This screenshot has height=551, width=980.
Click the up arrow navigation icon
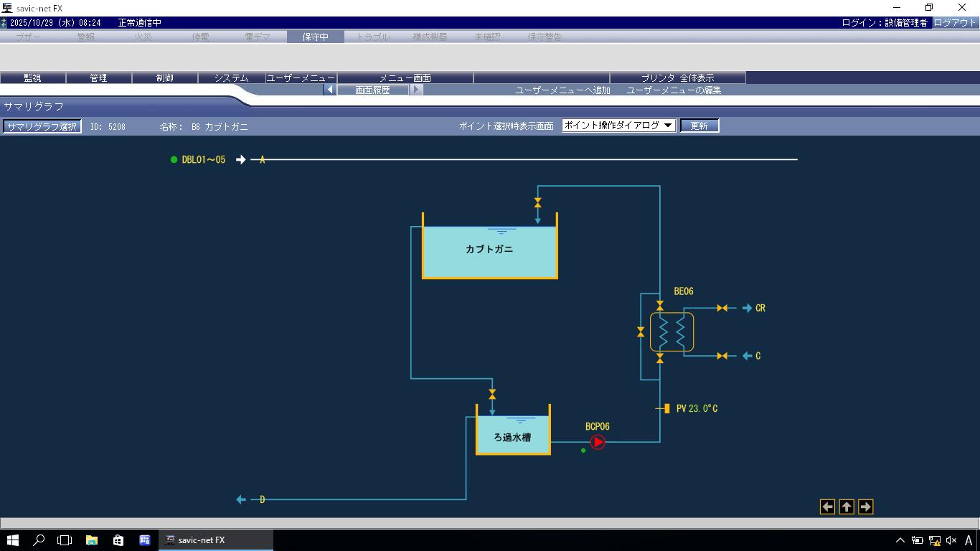(x=847, y=507)
